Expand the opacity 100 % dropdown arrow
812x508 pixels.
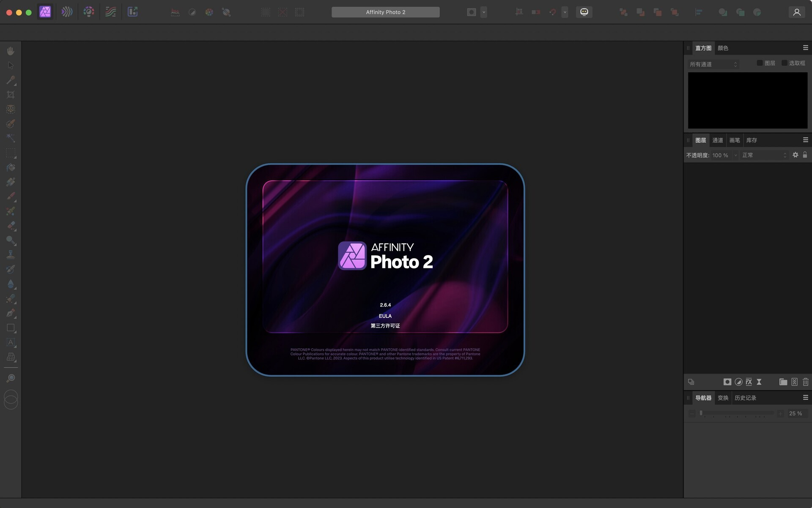(735, 155)
